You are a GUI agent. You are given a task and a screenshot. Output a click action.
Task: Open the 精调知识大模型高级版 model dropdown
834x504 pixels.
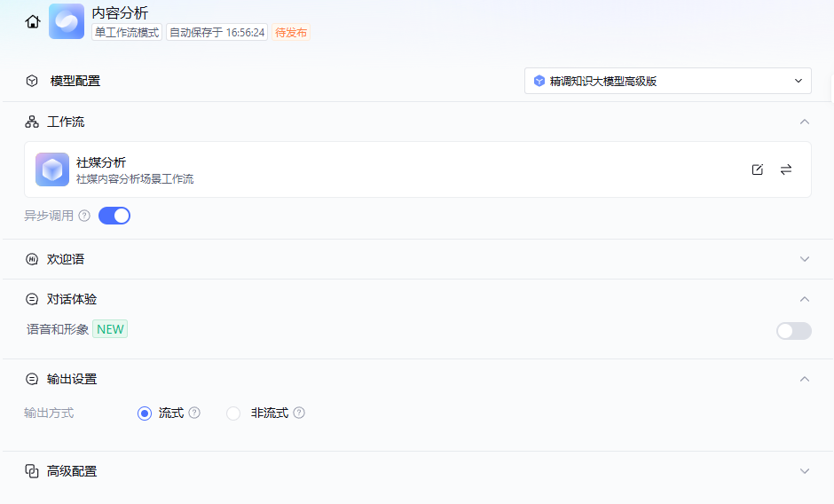[x=667, y=81]
